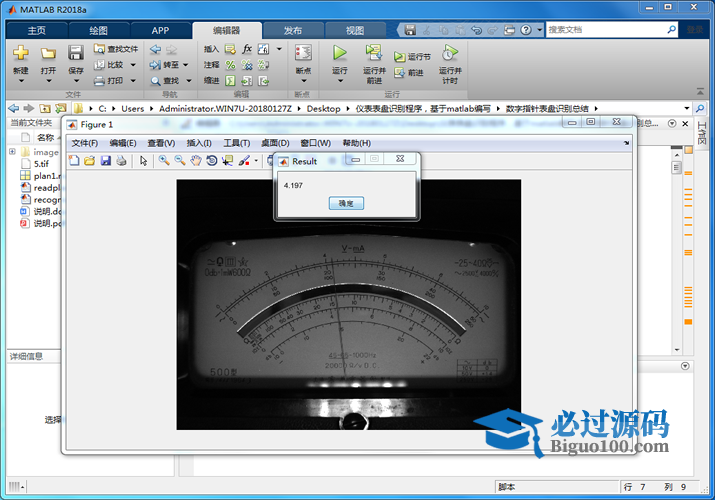Click the editor vertical scrollbar thumb
Image resolution: width=715 pixels, height=500 pixels.
(676, 168)
